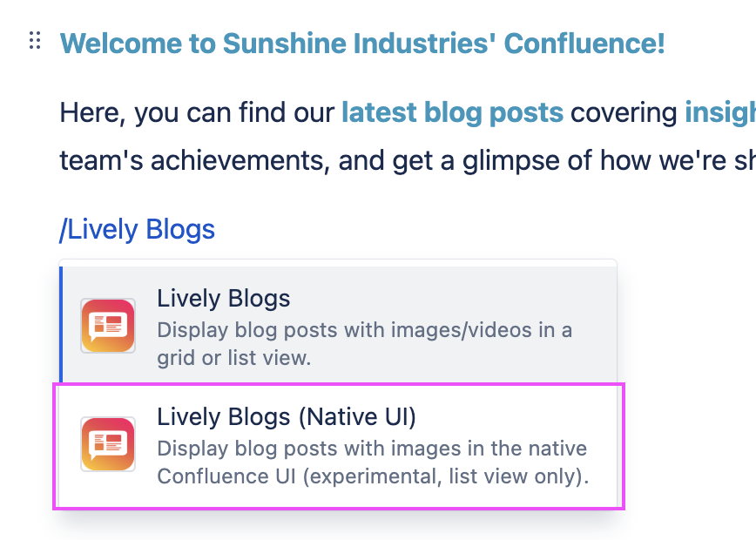Click the word "covering" in the paragraph

pyautogui.click(x=624, y=112)
